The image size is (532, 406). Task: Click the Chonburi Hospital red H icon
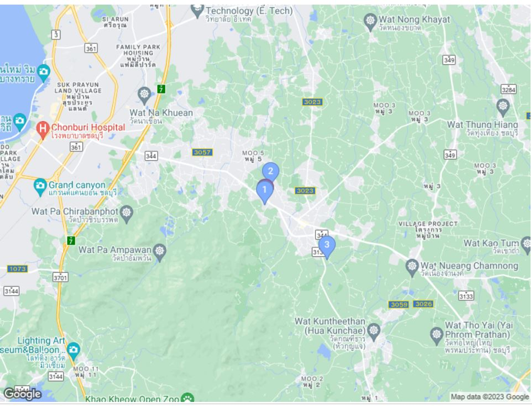click(42, 130)
